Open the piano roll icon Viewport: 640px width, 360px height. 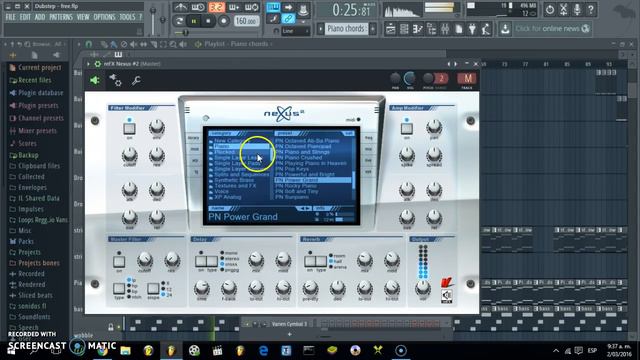coord(418,29)
